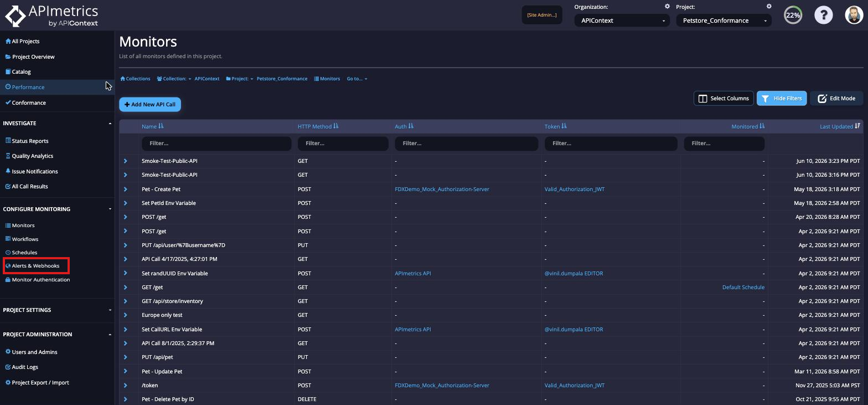Click the Monitors breadcrumb
Viewport: 868px width, 405px height.
[x=327, y=79]
